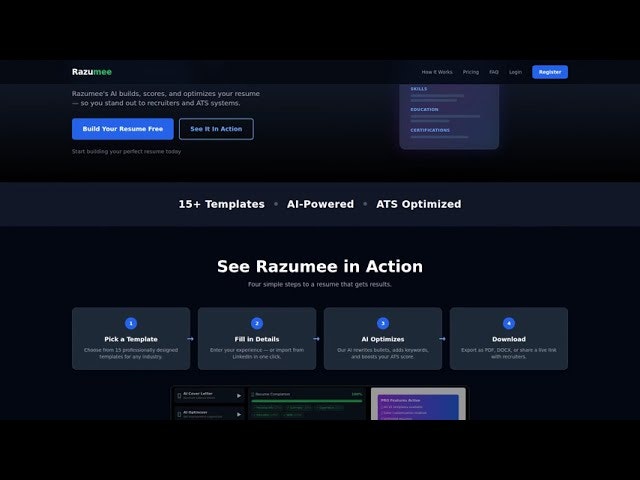Click the SKILLS label in resume preview
Image resolution: width=640 pixels, height=480 pixels.
pos(419,89)
